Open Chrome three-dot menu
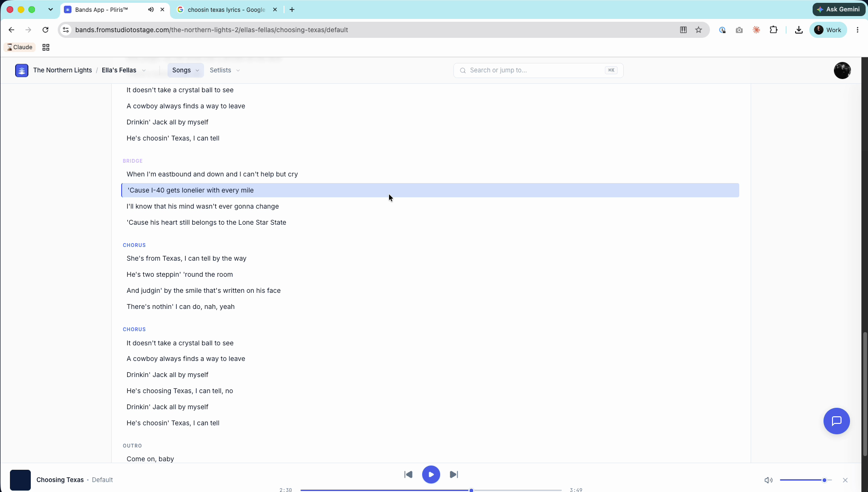Screen dimensions: 868x492 [x=858, y=30]
